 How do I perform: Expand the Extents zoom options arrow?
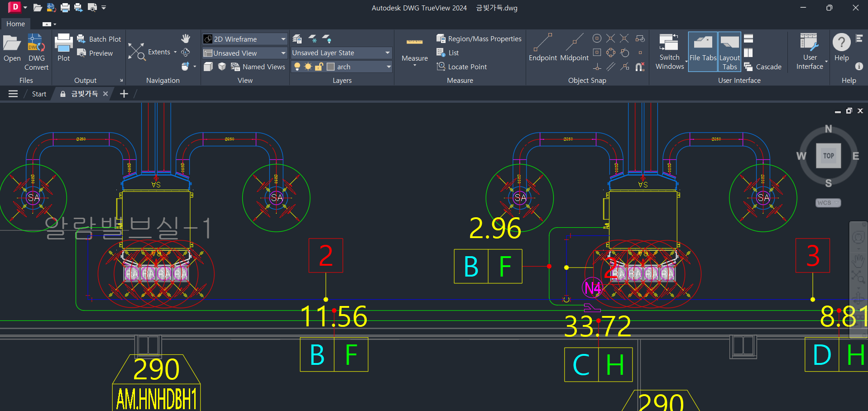pyautogui.click(x=175, y=52)
